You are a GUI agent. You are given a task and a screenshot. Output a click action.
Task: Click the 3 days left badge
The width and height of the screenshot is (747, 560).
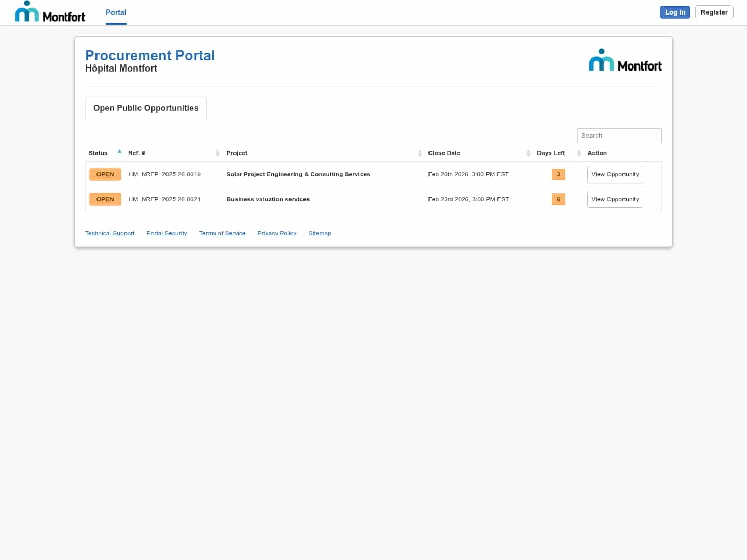click(x=558, y=174)
